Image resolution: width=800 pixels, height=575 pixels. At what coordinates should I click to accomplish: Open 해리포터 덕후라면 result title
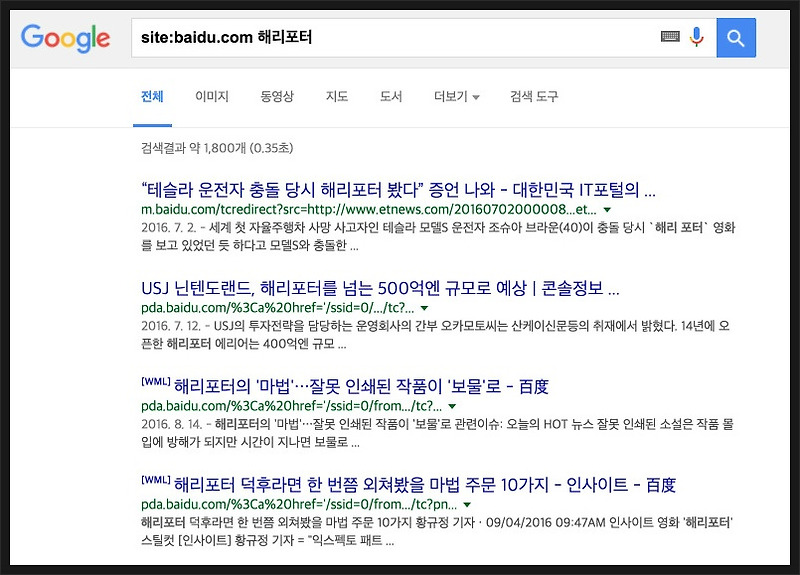pos(424,485)
